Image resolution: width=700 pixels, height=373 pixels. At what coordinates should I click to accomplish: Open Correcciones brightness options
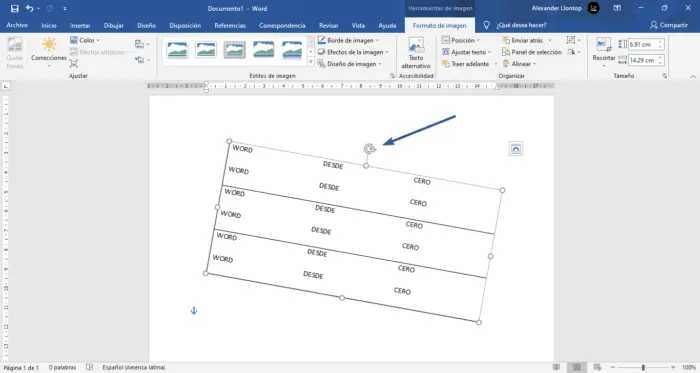coord(49,51)
